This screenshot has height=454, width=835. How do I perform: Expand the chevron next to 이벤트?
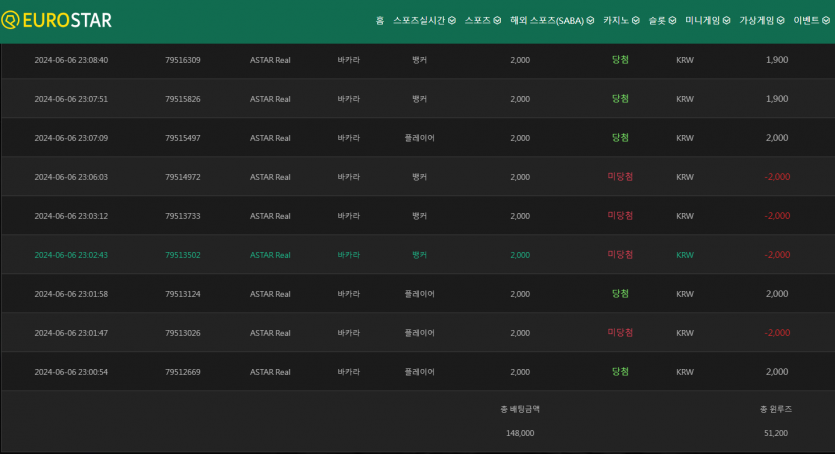pos(825,20)
